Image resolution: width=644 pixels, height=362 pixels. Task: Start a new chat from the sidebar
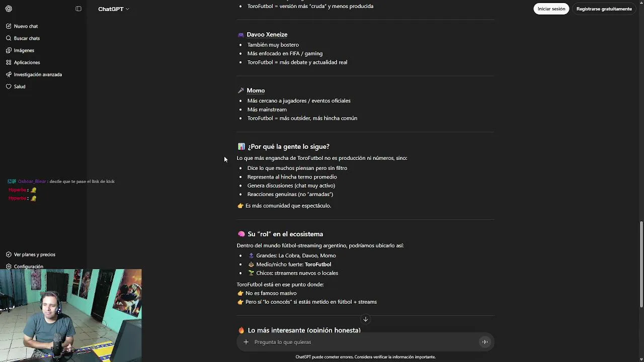tap(26, 26)
